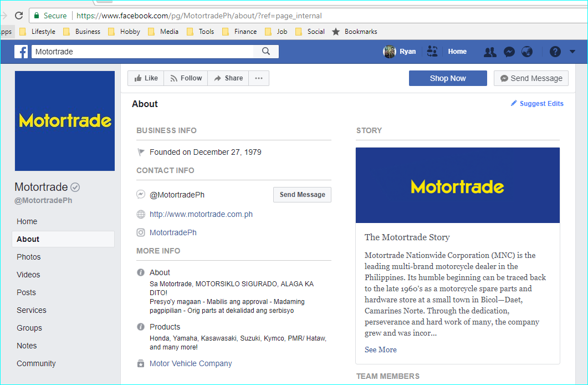This screenshot has height=385, width=588.
Task: Click the globe icon beside website
Action: pos(141,214)
